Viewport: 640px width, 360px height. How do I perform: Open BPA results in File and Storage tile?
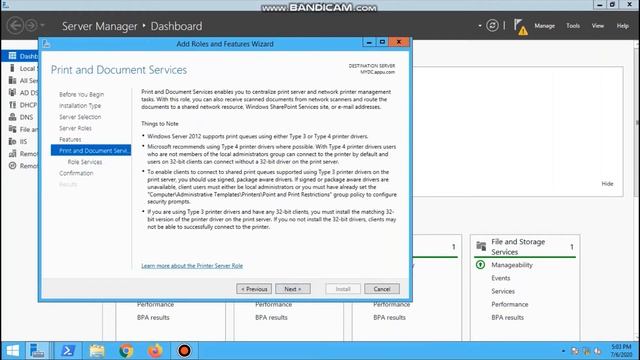pos(507,317)
